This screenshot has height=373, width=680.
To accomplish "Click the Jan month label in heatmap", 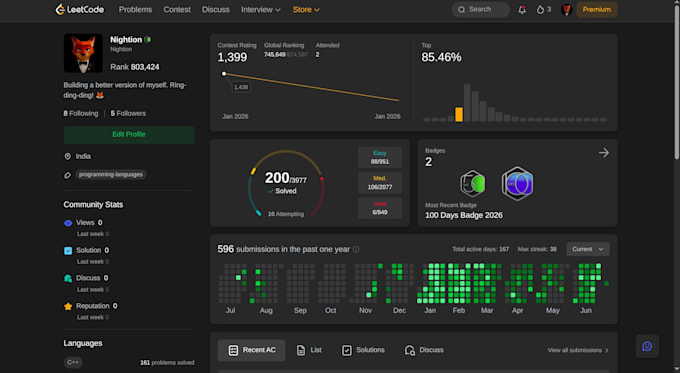I will tap(430, 311).
